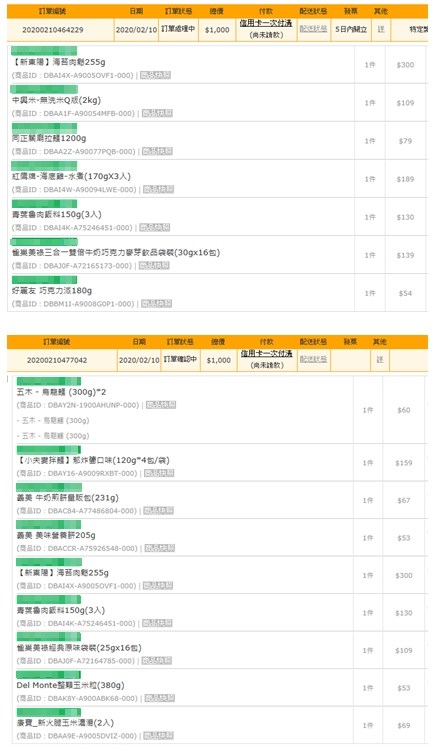View 商品快照 for Del Monte整顆玉米粒(380g)
The image size is (432, 749).
(160, 698)
